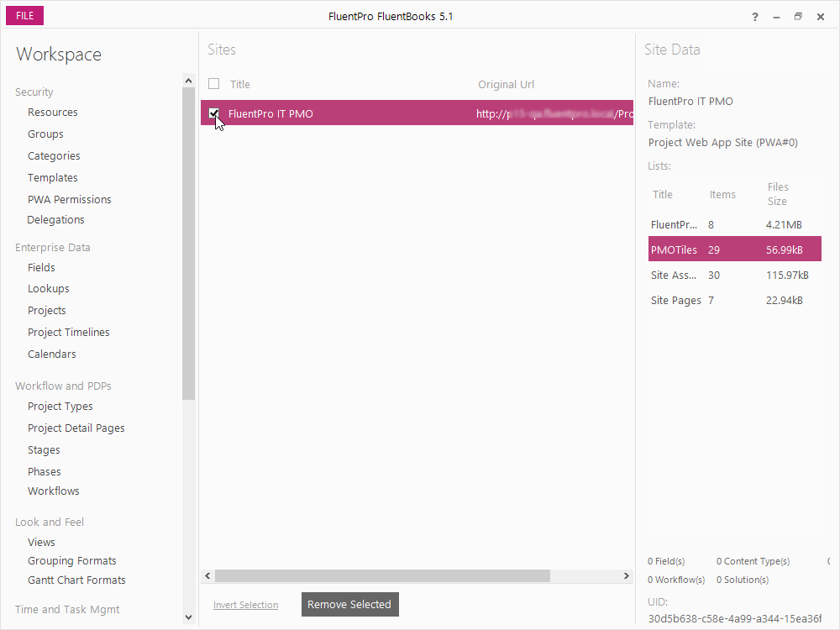This screenshot has height=630, width=840.
Task: Click the Remove Selected button
Action: (x=349, y=604)
